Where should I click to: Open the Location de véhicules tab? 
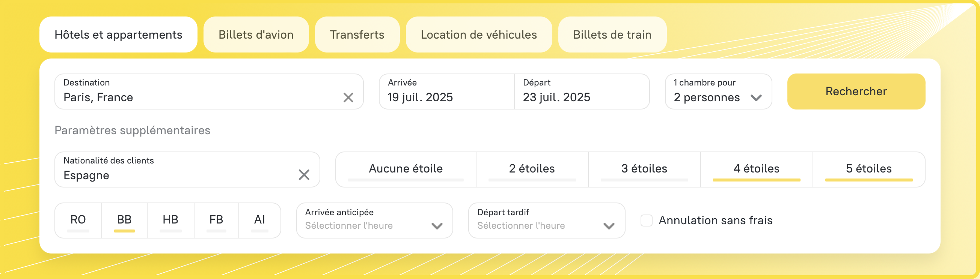[479, 34]
